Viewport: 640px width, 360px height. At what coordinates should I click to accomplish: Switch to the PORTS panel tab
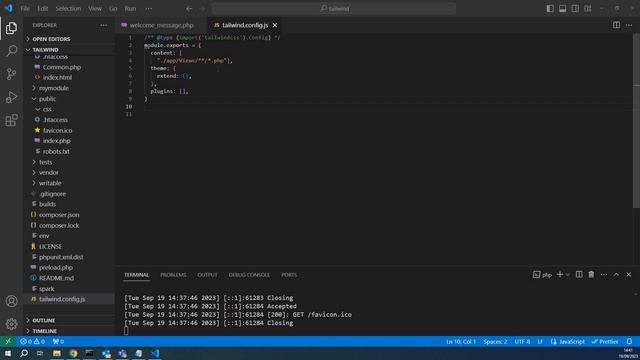click(289, 275)
